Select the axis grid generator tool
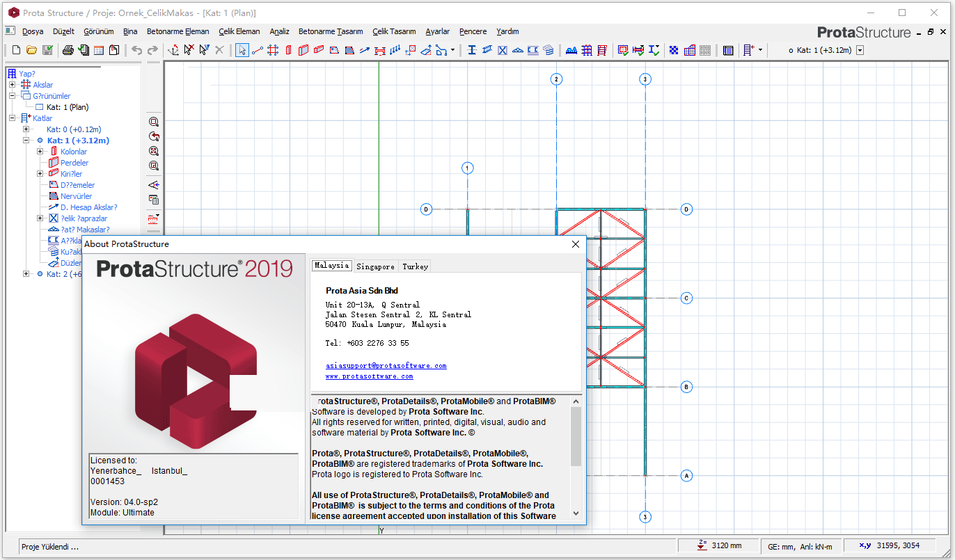This screenshot has width=955, height=560. pyautogui.click(x=273, y=50)
